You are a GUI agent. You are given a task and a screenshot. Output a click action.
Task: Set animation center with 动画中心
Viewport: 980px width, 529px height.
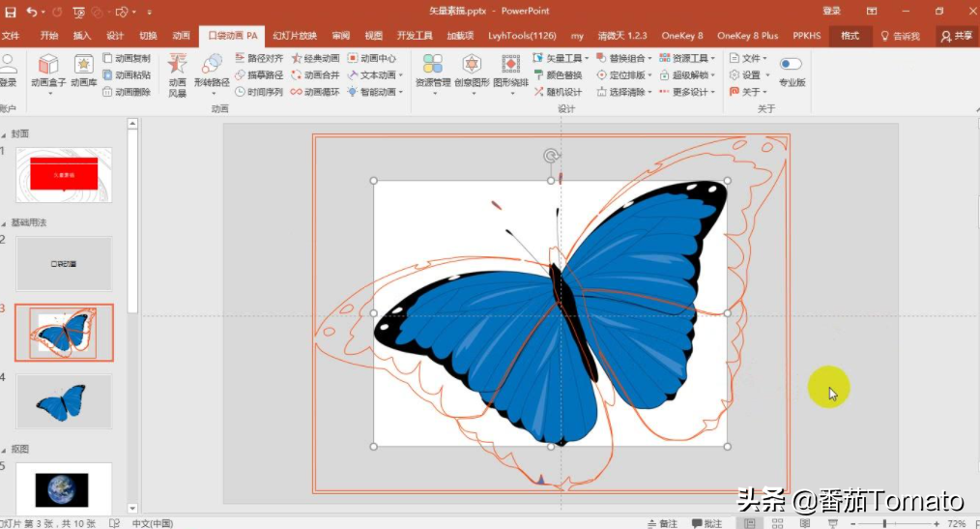click(x=372, y=58)
